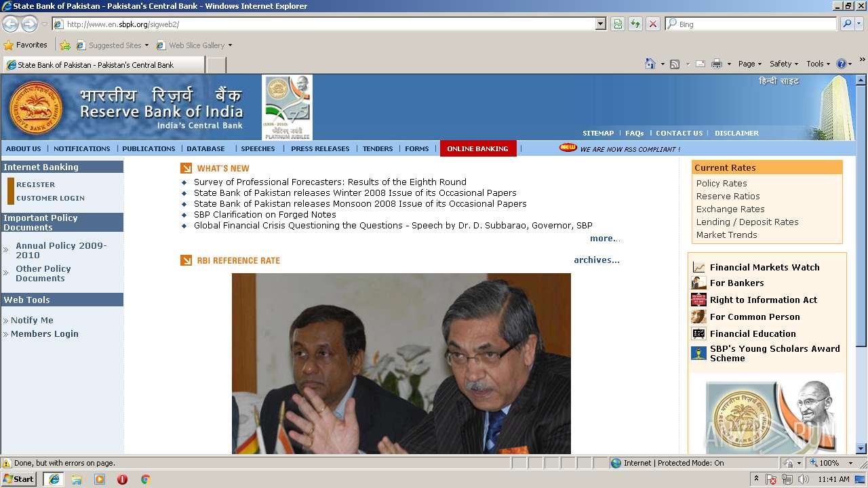Click the Members Login link
This screenshot has height=488, width=868.
[45, 333]
